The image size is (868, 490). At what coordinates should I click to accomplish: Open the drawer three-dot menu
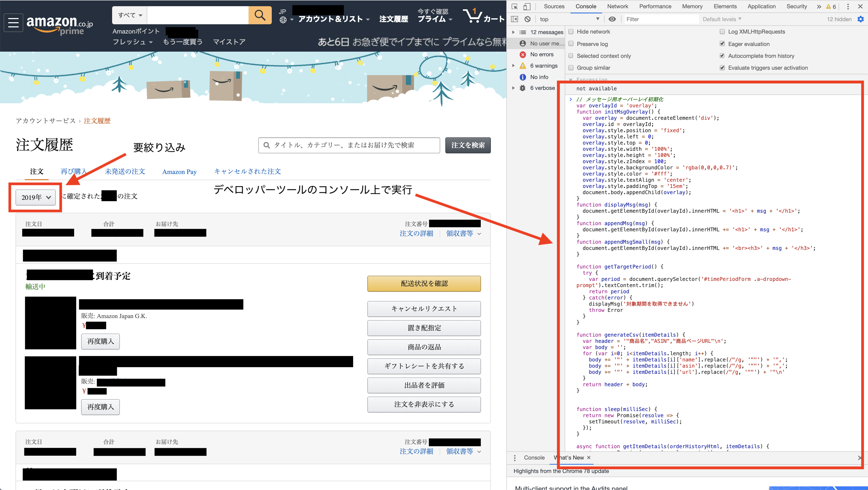pyautogui.click(x=515, y=458)
